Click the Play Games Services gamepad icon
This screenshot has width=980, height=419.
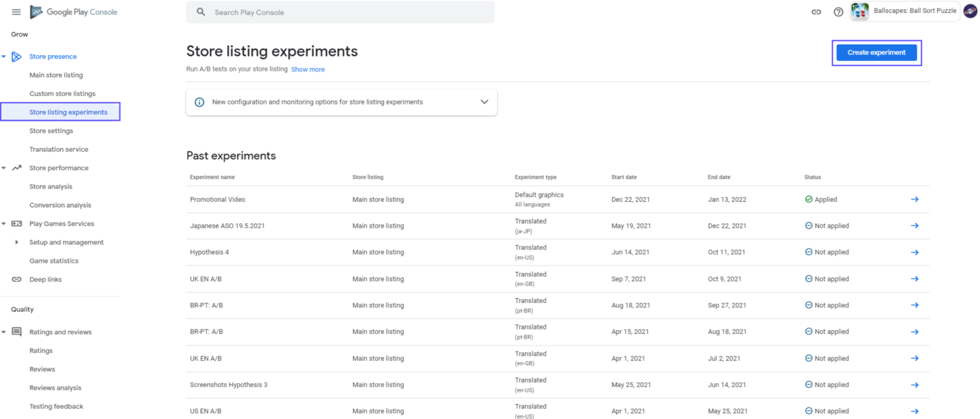click(17, 223)
